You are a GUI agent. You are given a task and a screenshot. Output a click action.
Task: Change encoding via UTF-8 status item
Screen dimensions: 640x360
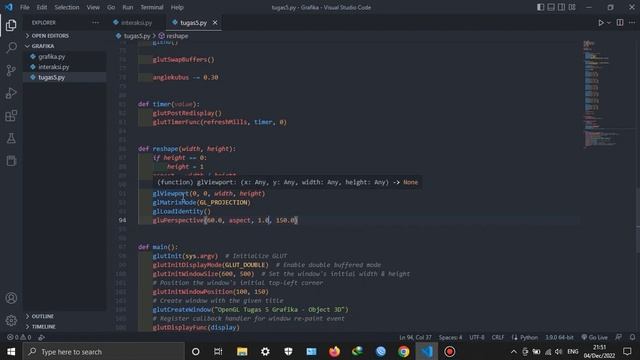click(x=477, y=338)
